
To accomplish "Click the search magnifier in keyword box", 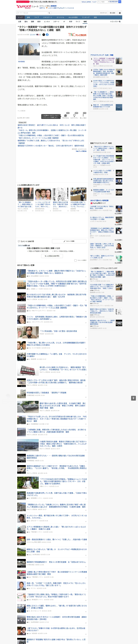I will tap(49, 13).
